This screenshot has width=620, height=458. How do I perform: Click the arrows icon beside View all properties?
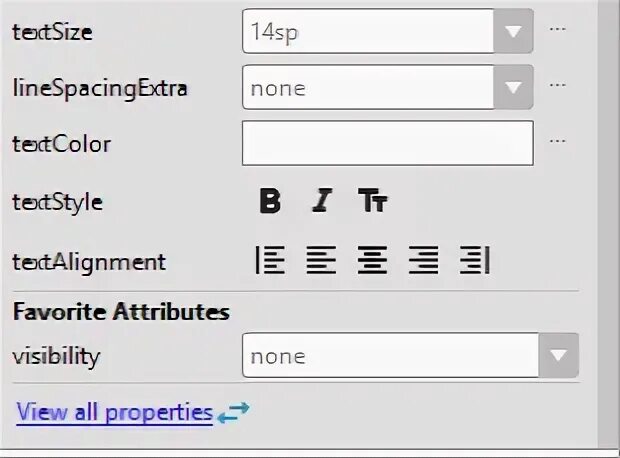(233, 412)
